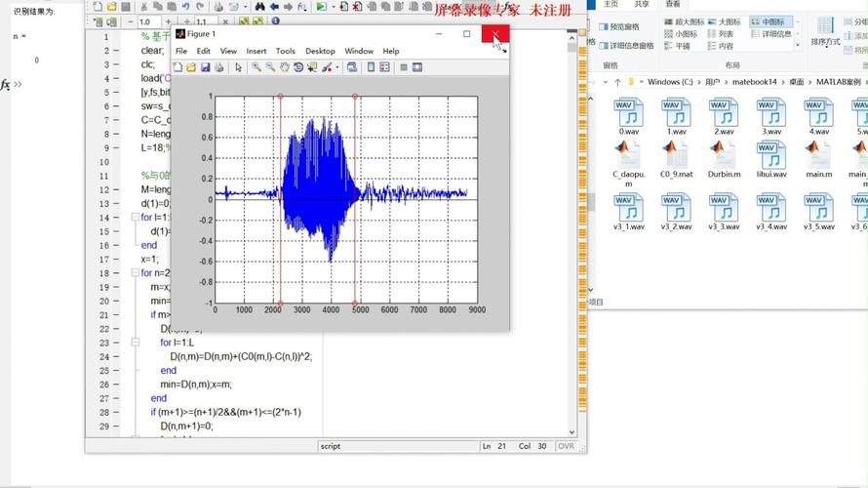Image resolution: width=868 pixels, height=488 pixels.
Task: Select the C0_9.mat file
Action: pos(677,159)
